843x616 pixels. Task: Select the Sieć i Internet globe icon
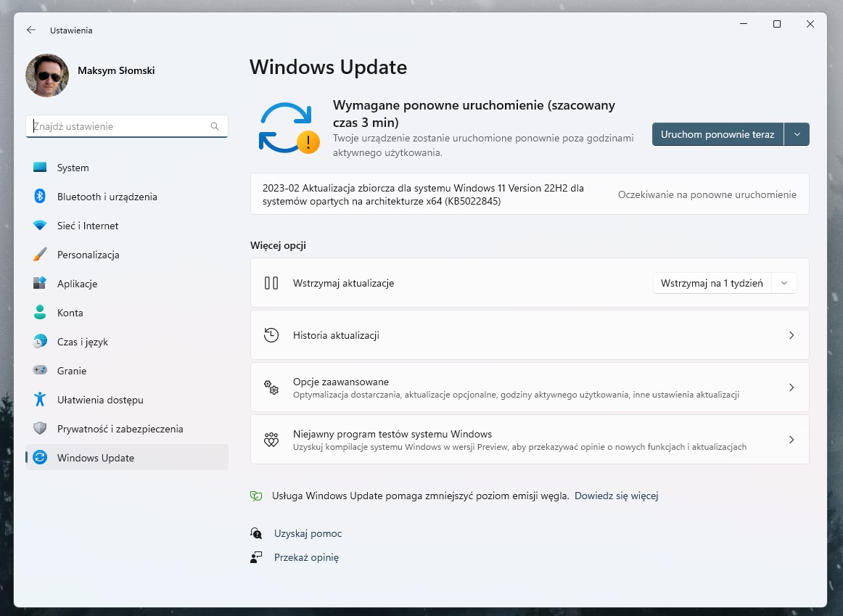coord(41,226)
